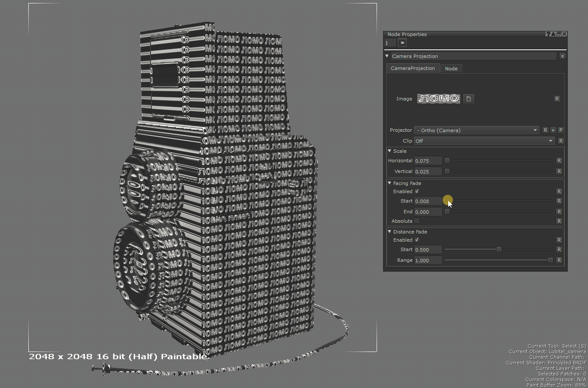The image size is (588, 388).
Task: Select the CameraProjection tab
Action: [x=413, y=68]
